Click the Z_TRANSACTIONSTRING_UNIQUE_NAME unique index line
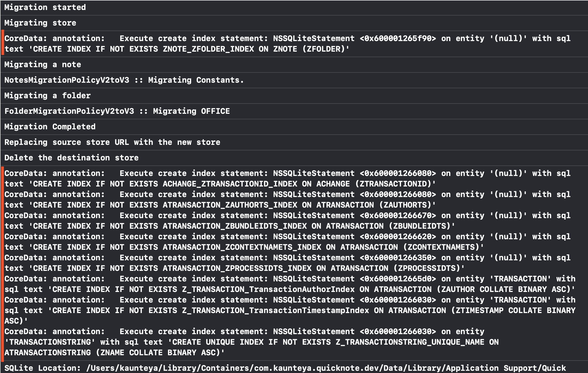This screenshot has height=373, width=588. click(x=252, y=342)
